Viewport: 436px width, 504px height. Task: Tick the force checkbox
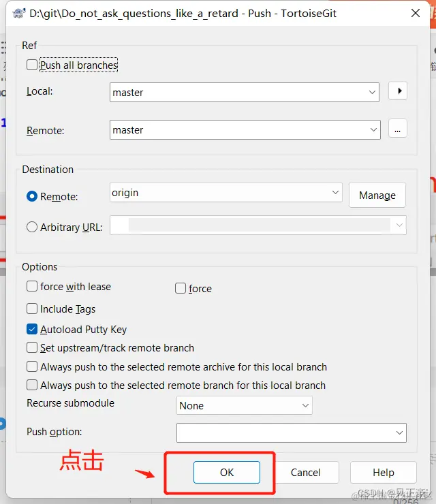pos(181,288)
